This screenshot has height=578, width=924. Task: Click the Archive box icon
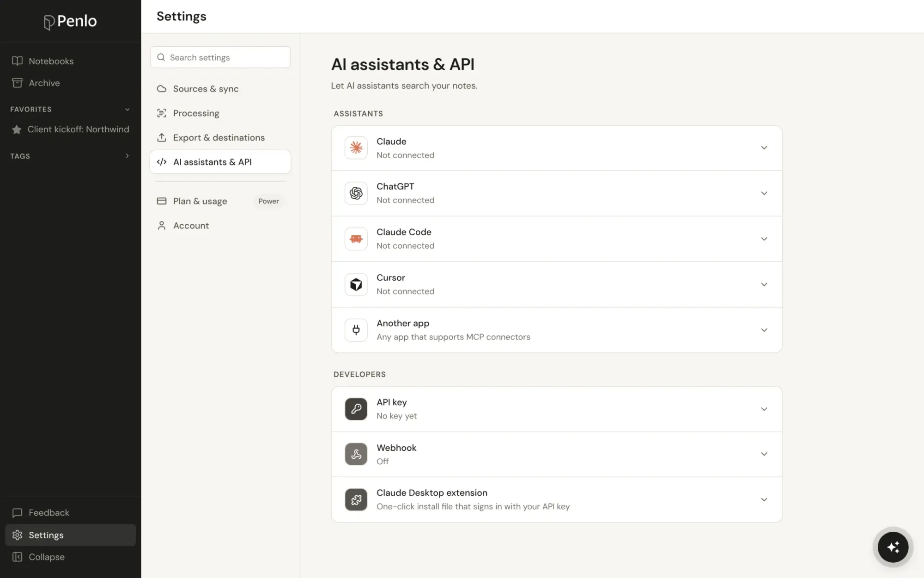coord(17,83)
